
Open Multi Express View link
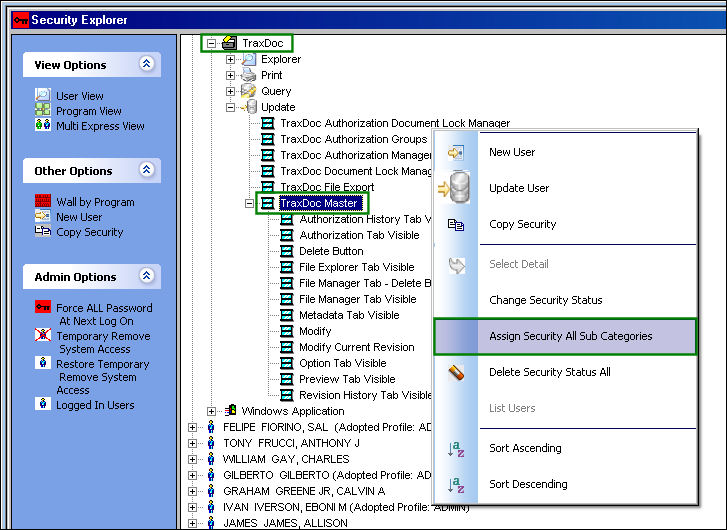(100, 126)
